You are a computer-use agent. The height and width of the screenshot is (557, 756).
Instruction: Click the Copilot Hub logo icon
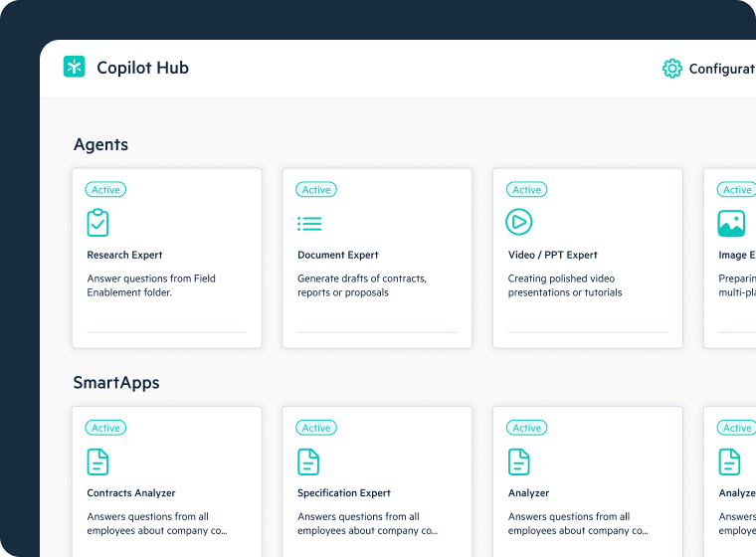tap(74, 67)
